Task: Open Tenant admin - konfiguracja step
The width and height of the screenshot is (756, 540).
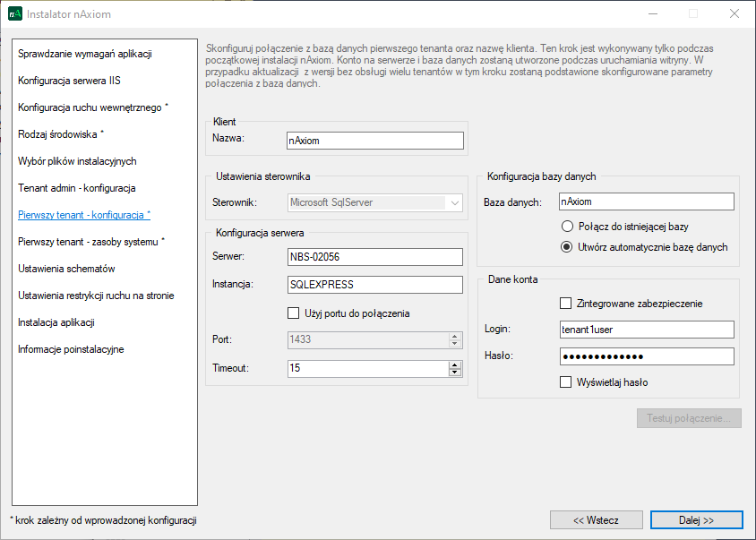Action: point(77,188)
